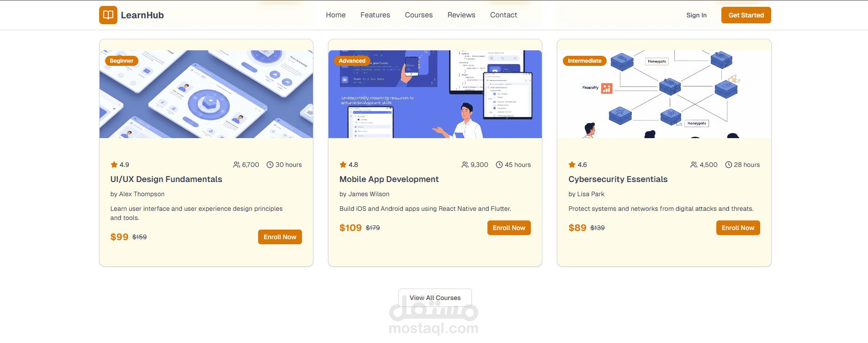Click the description 'Build iOS and Android apps'
This screenshot has width=868, height=343.
point(425,209)
